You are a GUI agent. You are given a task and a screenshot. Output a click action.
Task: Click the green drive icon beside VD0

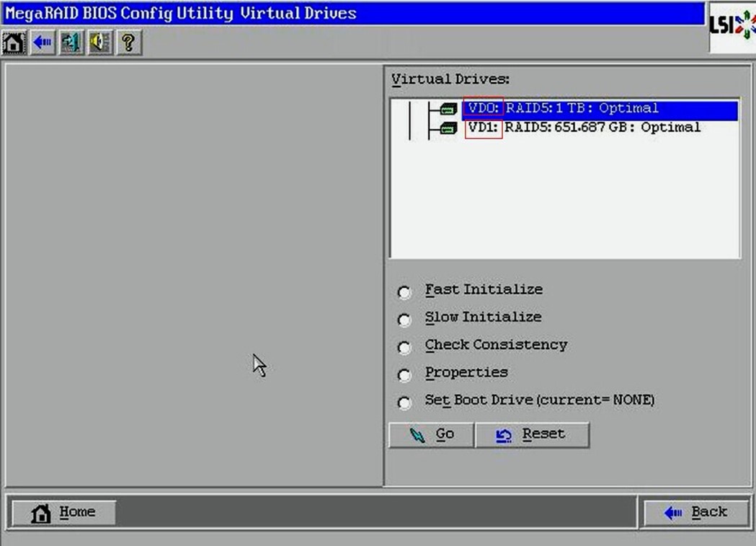[448, 110]
